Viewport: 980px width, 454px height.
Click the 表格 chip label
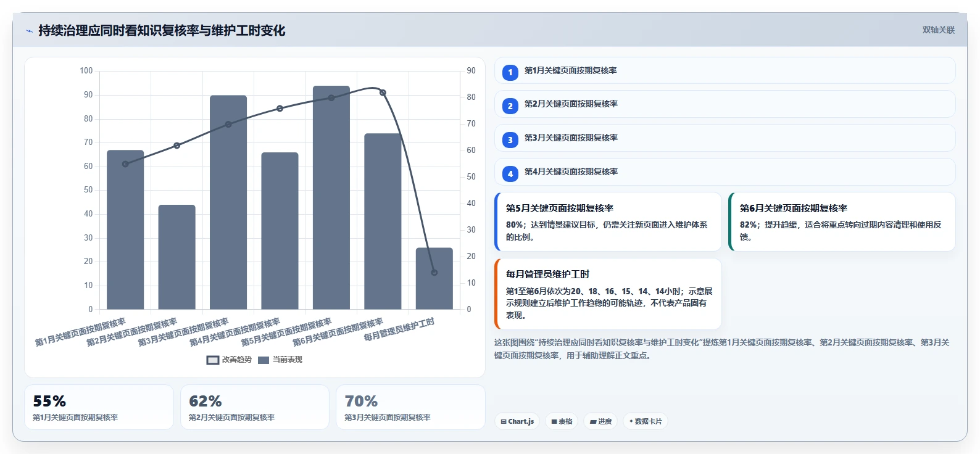pos(566,422)
